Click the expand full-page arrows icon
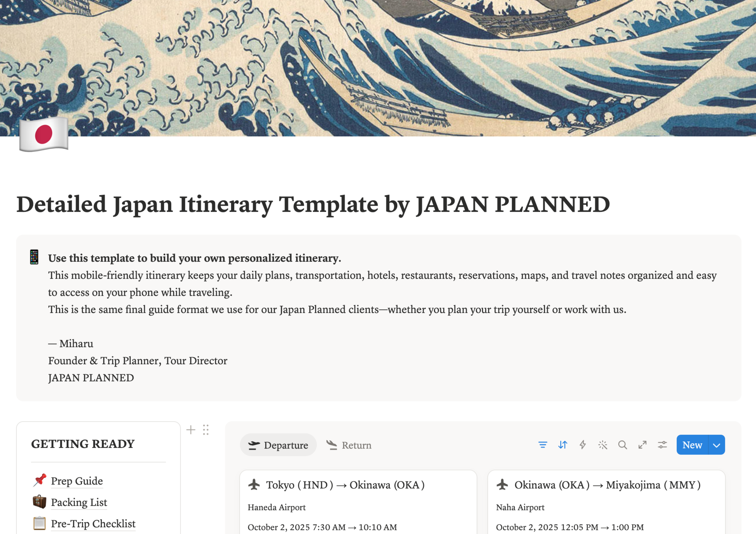 [x=642, y=445]
